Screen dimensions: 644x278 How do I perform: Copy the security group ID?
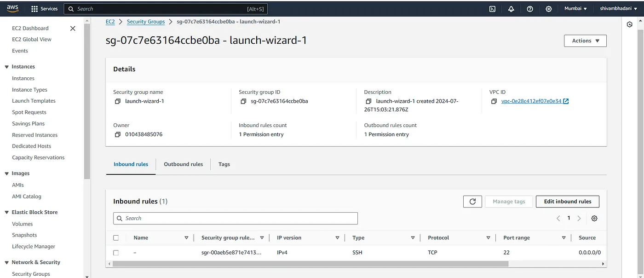(243, 101)
